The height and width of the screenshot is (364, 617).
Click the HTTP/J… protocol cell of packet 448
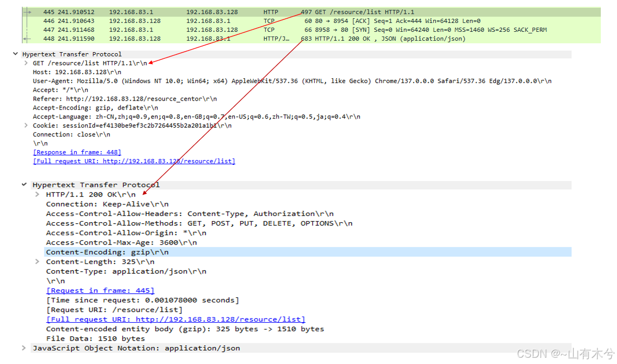click(x=276, y=39)
